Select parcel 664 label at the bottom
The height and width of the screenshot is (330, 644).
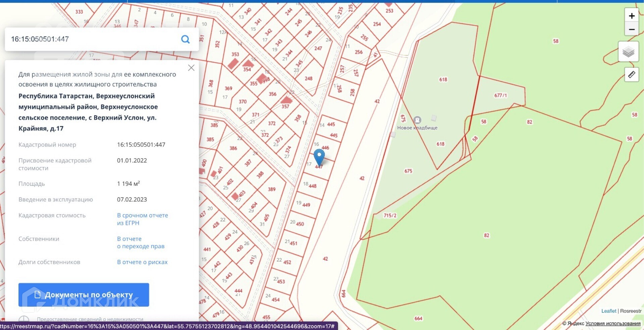tap(419, 318)
